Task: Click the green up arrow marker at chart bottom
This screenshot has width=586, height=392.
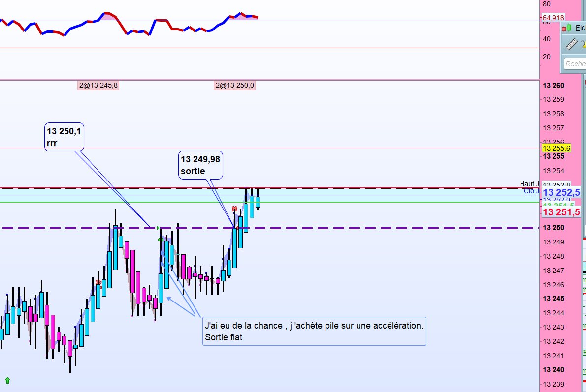Action: (7, 380)
